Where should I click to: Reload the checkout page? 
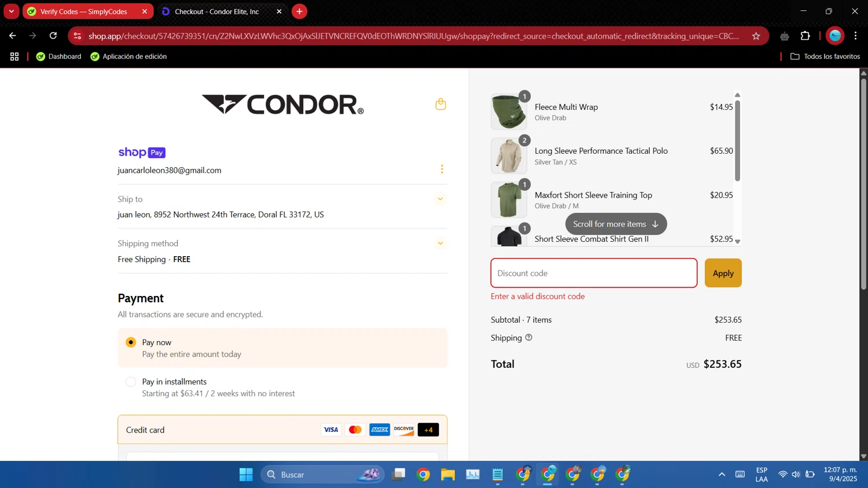coord(53,36)
